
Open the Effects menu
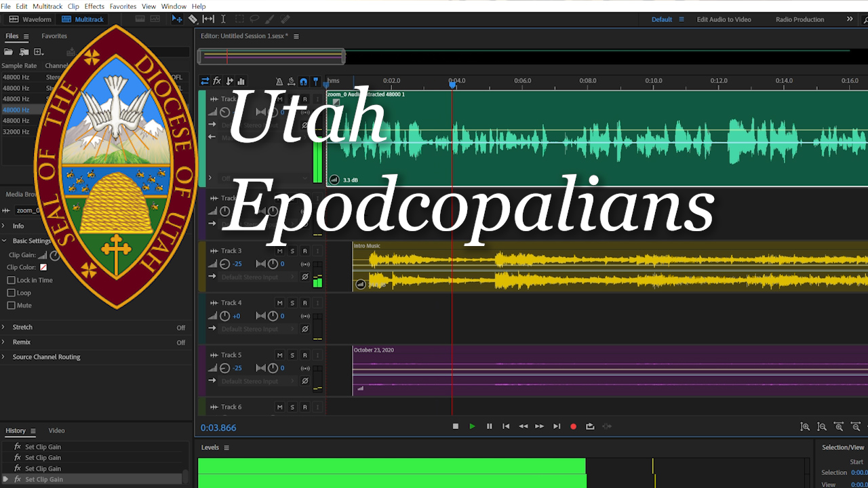click(94, 6)
